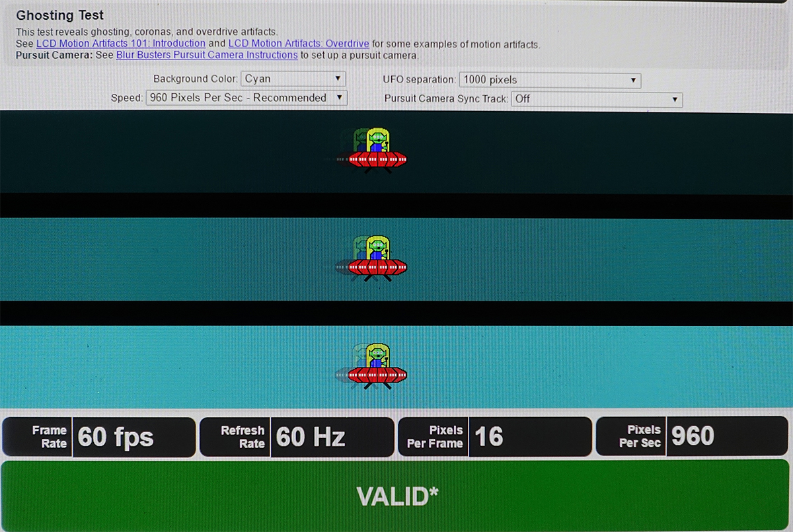
Task: Click the Background Color: label
Action: 196,79
